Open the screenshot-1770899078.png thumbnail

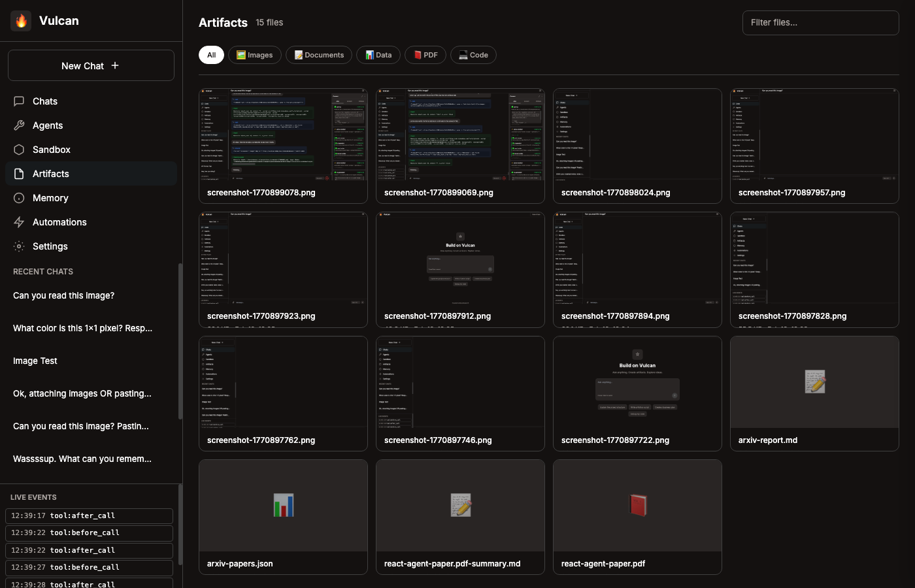coord(283,135)
